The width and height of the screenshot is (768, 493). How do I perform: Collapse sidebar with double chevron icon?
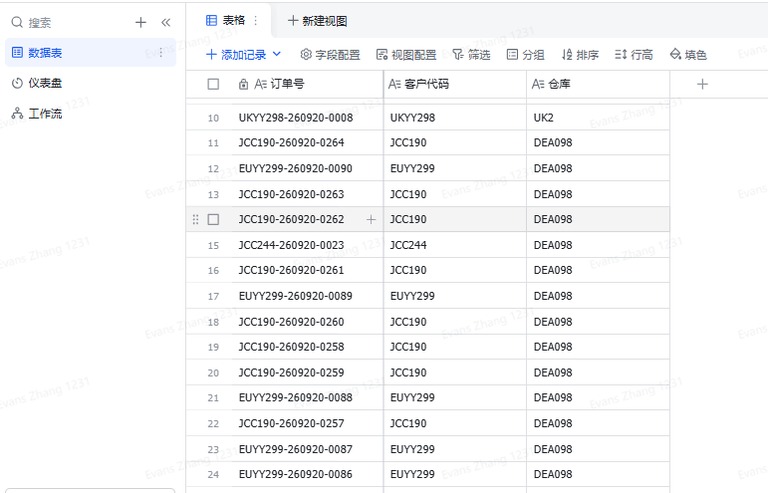(166, 23)
